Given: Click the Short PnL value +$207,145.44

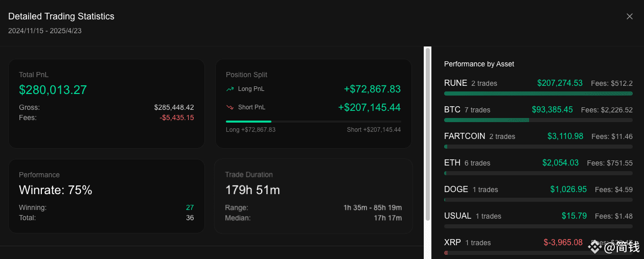Looking at the screenshot, I should pyautogui.click(x=369, y=107).
